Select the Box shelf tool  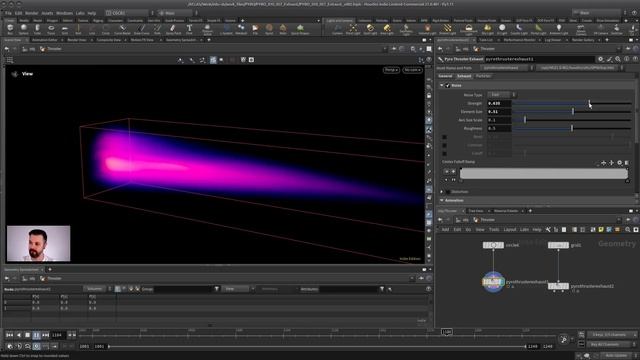tap(10, 29)
